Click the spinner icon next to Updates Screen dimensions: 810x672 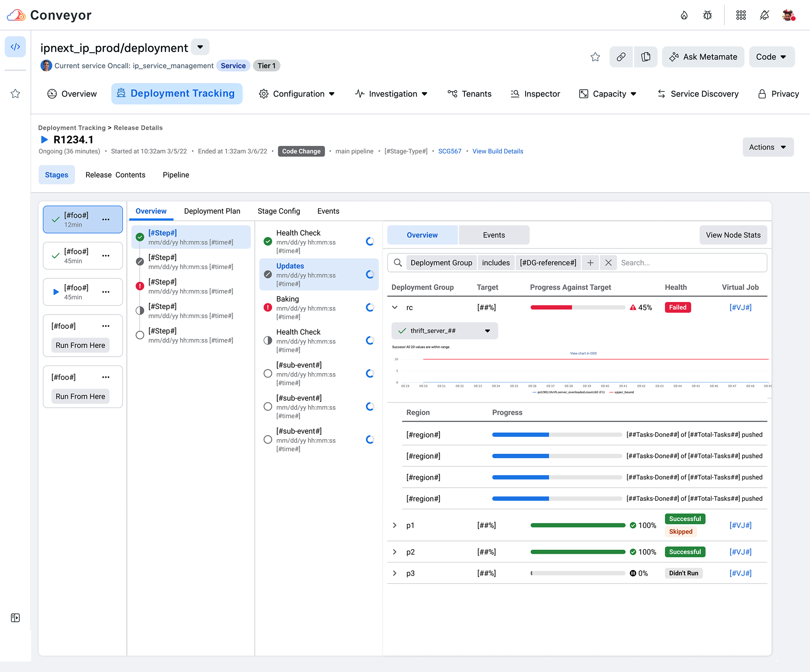click(x=370, y=274)
